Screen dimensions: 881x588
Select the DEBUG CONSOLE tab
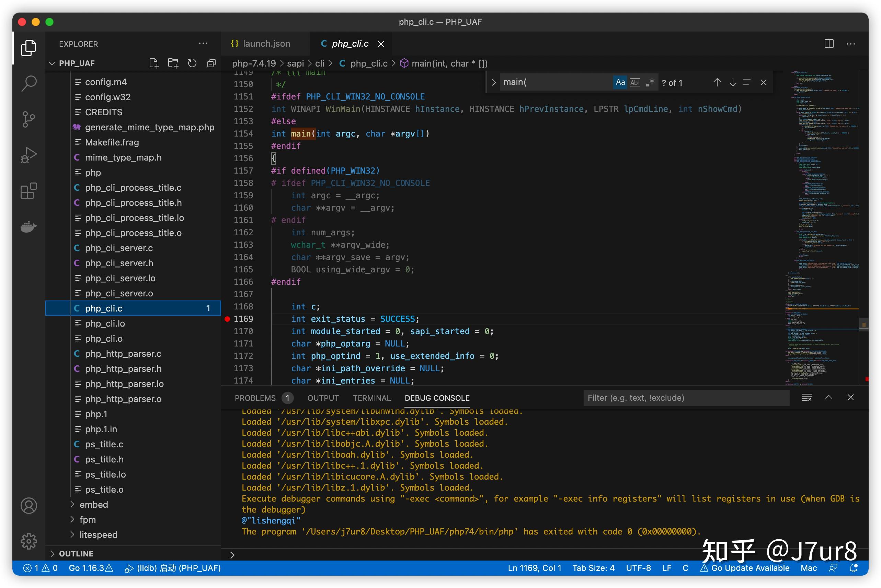click(437, 397)
